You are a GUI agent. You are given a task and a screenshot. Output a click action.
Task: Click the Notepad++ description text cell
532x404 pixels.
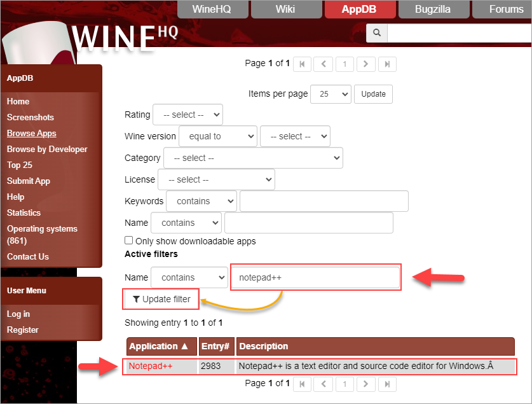375,366
